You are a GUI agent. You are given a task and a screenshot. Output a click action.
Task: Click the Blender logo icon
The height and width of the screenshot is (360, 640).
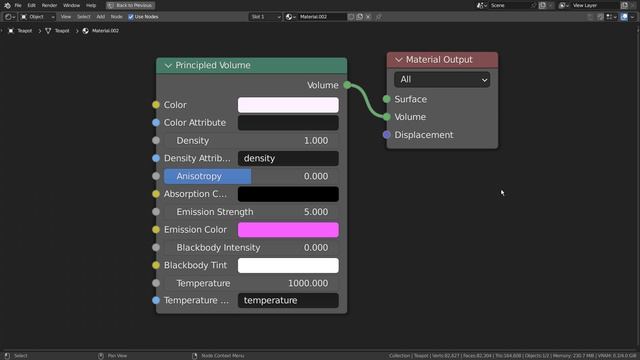point(7,5)
